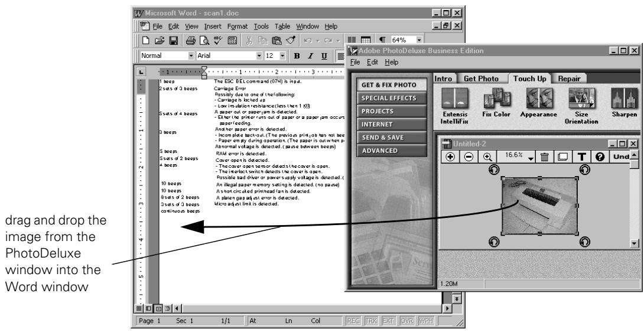
Task: Click the PROJECTS button
Action: pos(391,111)
